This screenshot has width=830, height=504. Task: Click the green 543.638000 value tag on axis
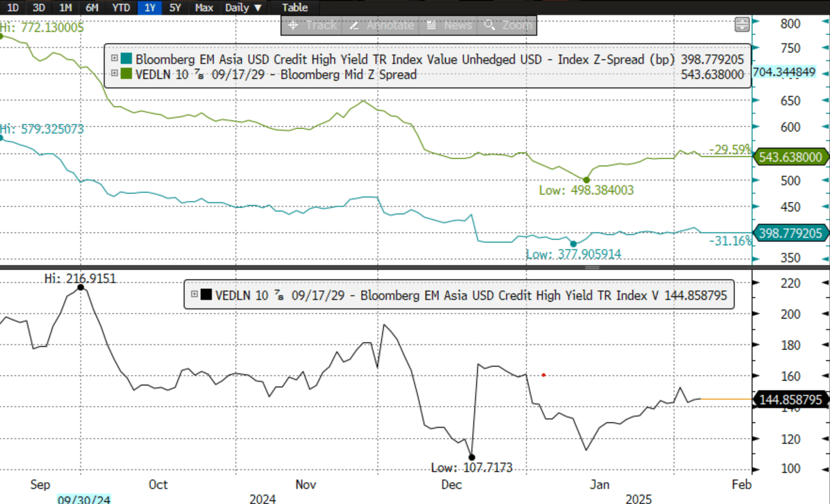790,157
